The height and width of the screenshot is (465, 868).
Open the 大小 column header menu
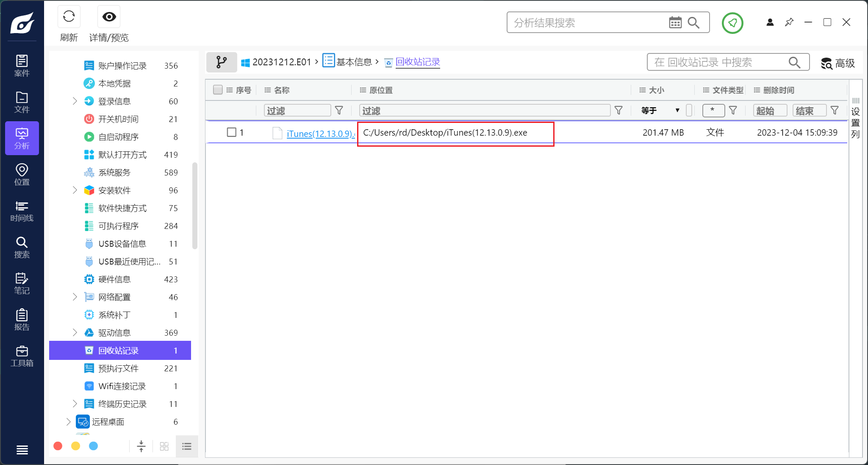643,90
